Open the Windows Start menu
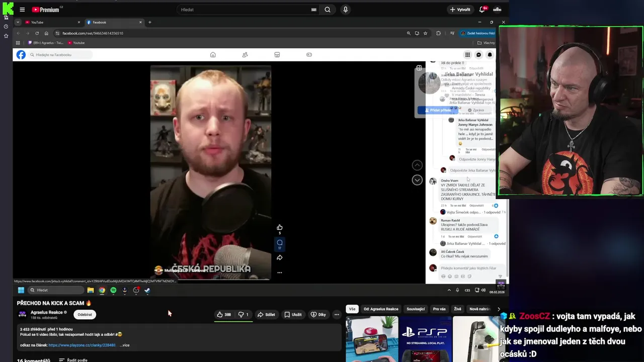644x362 pixels. click(x=21, y=290)
